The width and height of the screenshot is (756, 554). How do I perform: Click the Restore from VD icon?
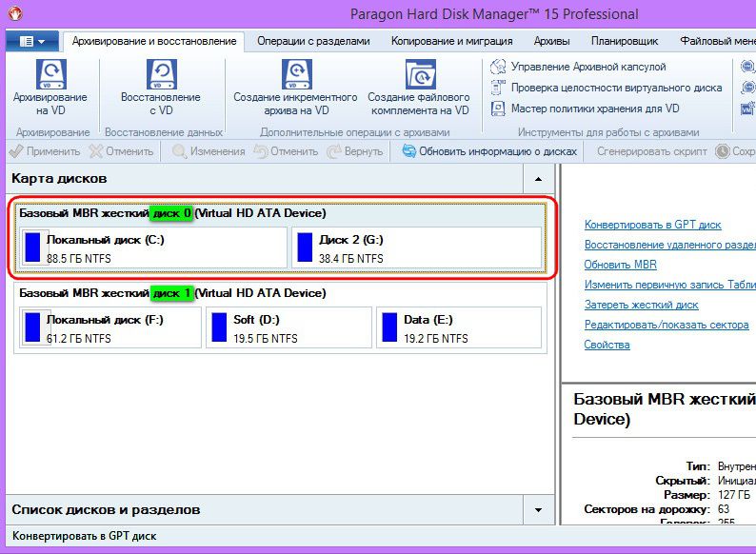tap(160, 74)
